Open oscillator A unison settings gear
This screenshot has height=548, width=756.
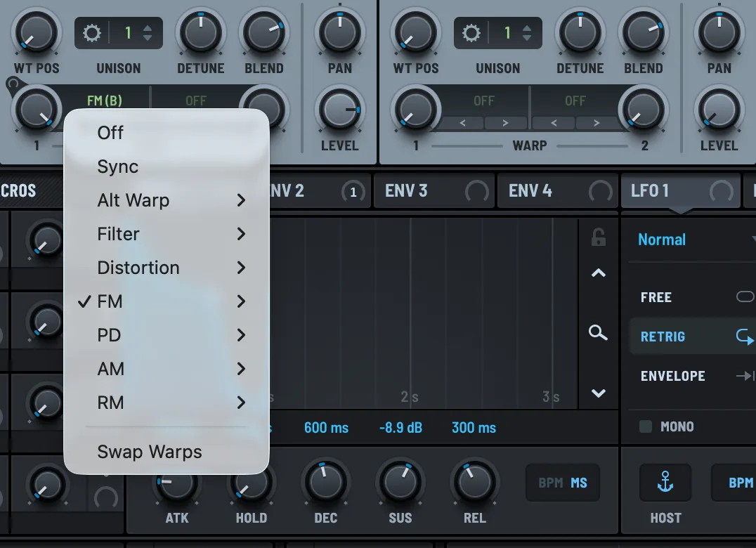[x=92, y=33]
